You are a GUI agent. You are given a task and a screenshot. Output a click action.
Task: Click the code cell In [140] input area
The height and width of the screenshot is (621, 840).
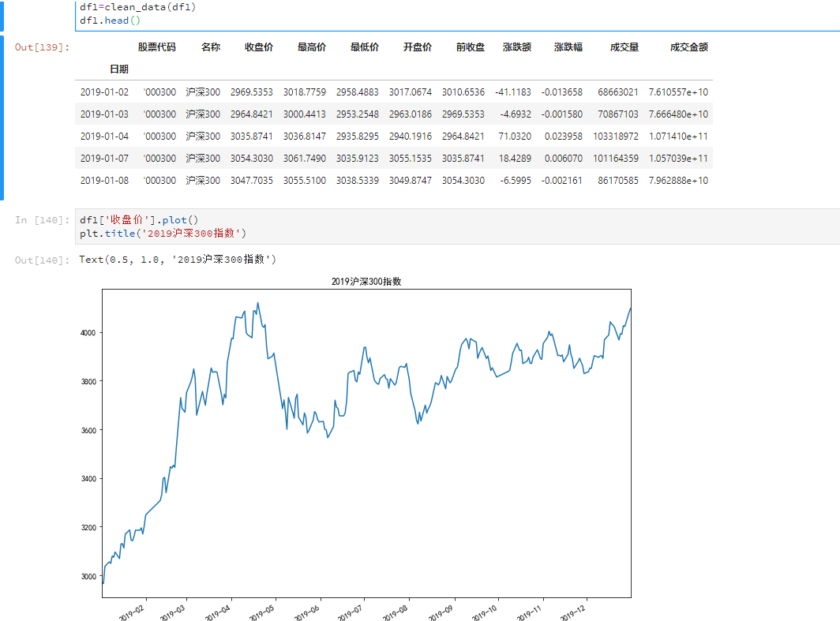point(457,226)
